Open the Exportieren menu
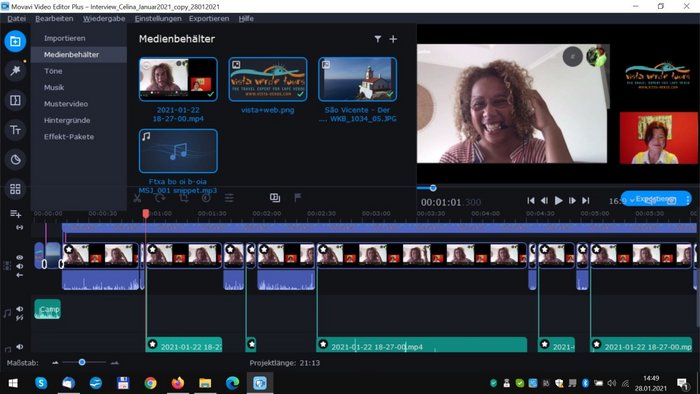 coord(209,19)
